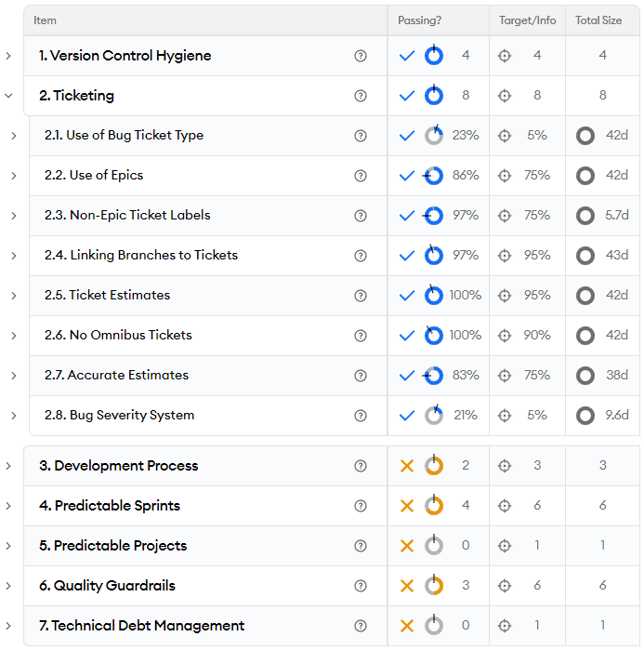The height and width of the screenshot is (650, 644).
Task: Expand the Development Process section
Action: [x=8, y=466]
